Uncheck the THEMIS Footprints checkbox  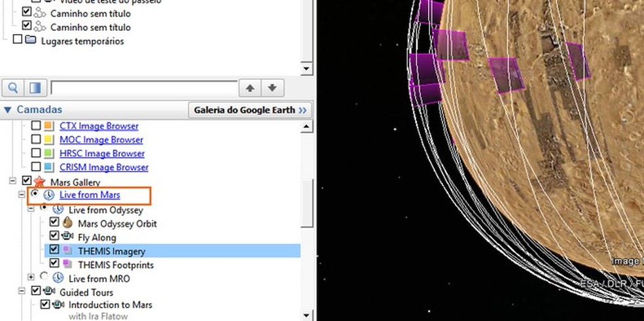point(55,265)
